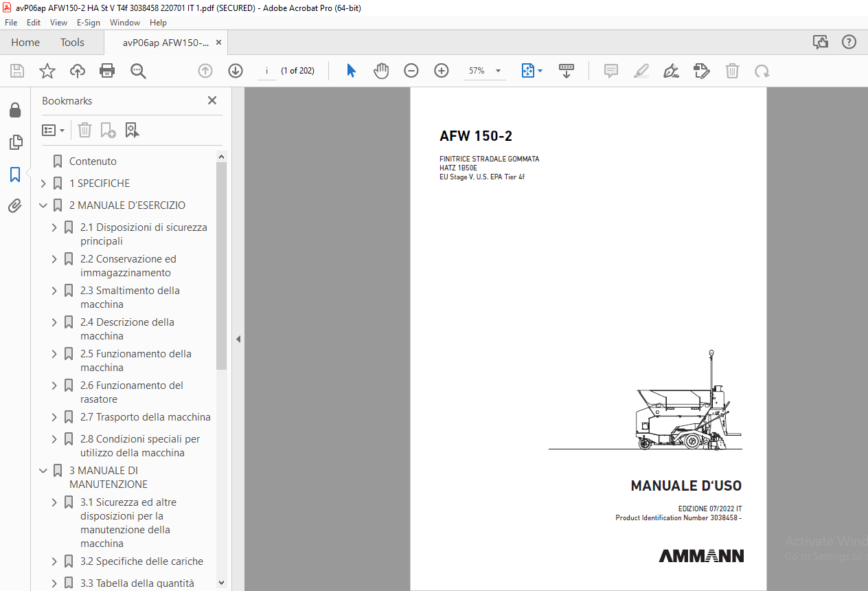
Task: Open the Find text magnifier
Action: pyautogui.click(x=138, y=71)
